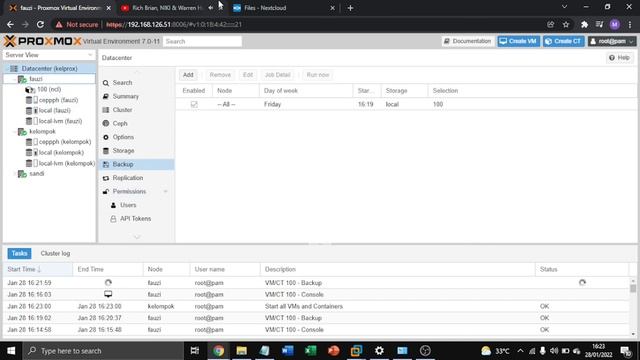The width and height of the screenshot is (640, 360).
Task: Sort tasks by End Time column
Action: tap(108, 269)
